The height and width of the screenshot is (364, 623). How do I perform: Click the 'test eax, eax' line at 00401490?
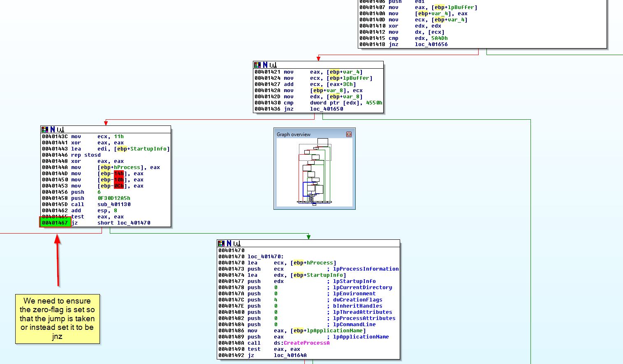coord(259,349)
